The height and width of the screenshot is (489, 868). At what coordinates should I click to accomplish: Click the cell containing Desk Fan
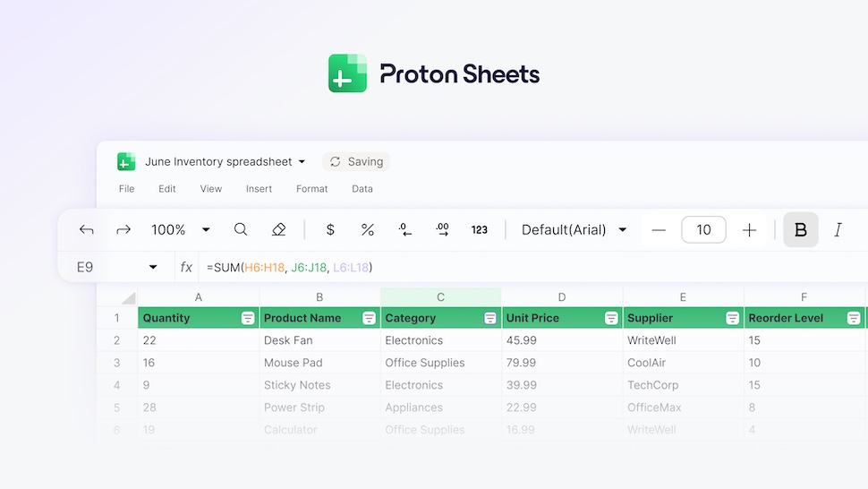pyautogui.click(x=319, y=340)
